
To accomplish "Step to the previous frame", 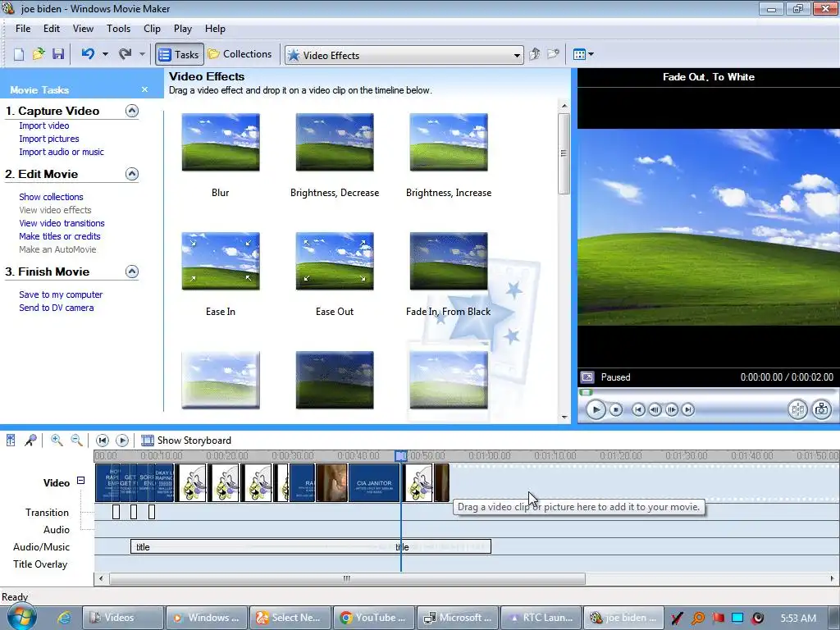I will 655,410.
